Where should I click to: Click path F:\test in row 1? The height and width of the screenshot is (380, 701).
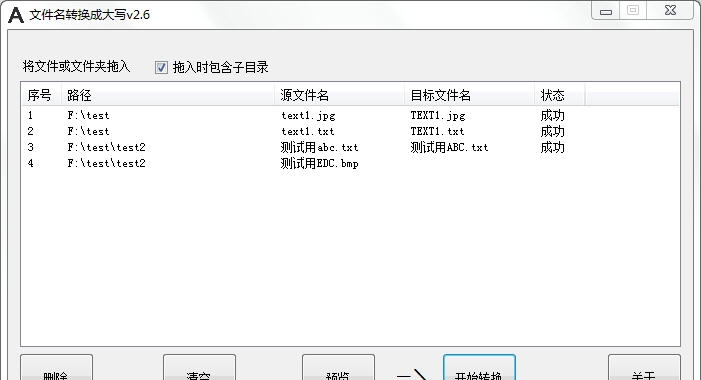(89, 115)
